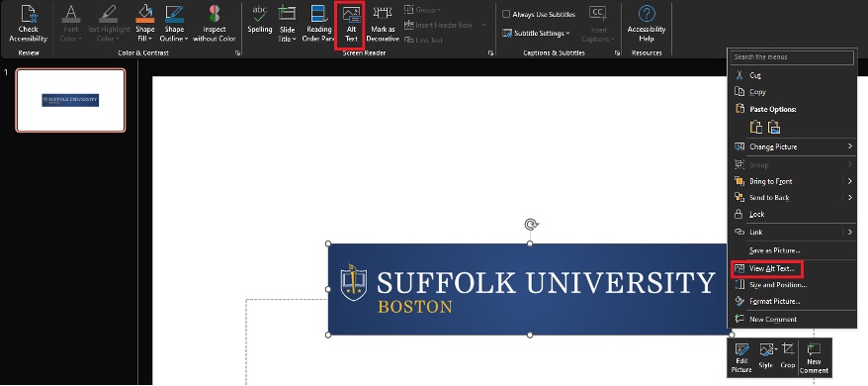The width and height of the screenshot is (868, 386).
Task: Add New Comment from context menu
Action: pos(793,320)
